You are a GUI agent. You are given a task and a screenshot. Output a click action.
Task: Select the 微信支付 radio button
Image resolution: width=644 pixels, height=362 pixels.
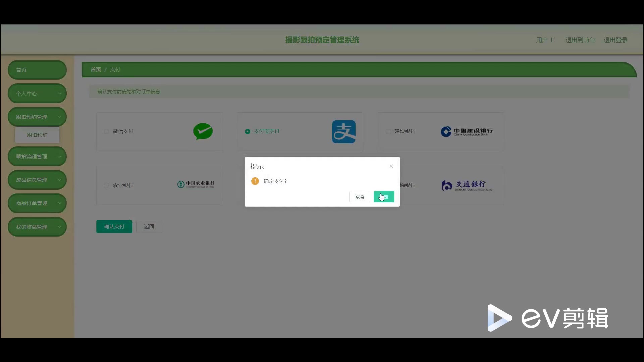click(x=106, y=131)
